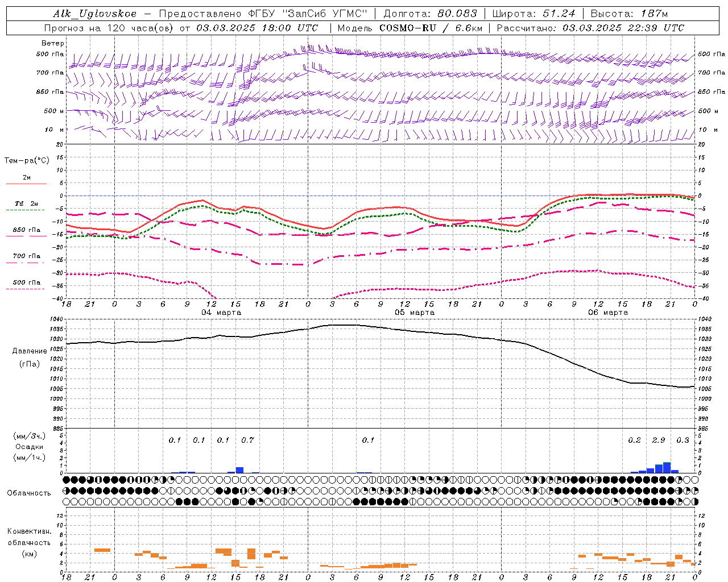
Task: Click the Осадки label
Action: pyautogui.click(x=29, y=447)
